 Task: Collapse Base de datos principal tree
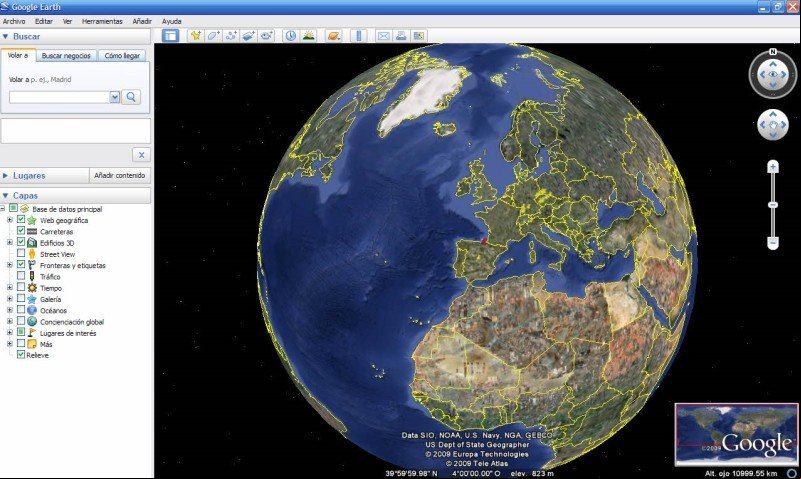click(3, 209)
